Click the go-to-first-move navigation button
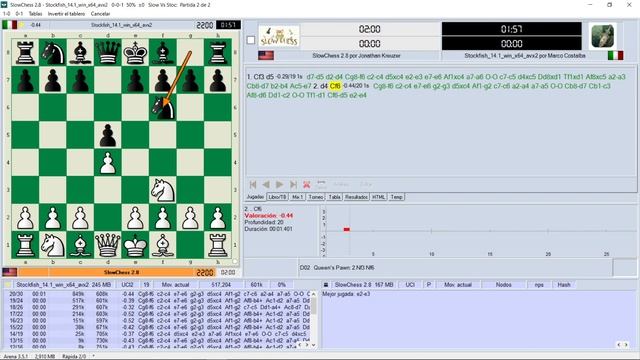The image size is (640, 360). pos(253,184)
